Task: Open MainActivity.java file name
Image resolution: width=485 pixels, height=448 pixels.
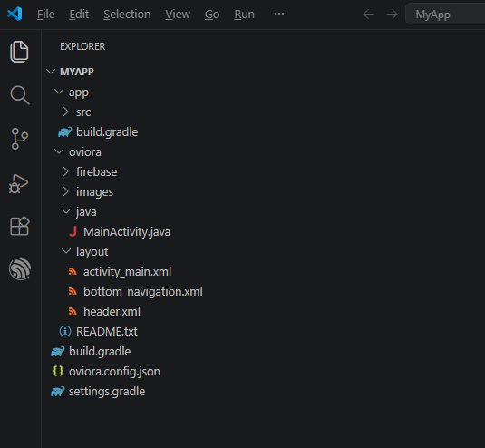Action: (x=127, y=232)
